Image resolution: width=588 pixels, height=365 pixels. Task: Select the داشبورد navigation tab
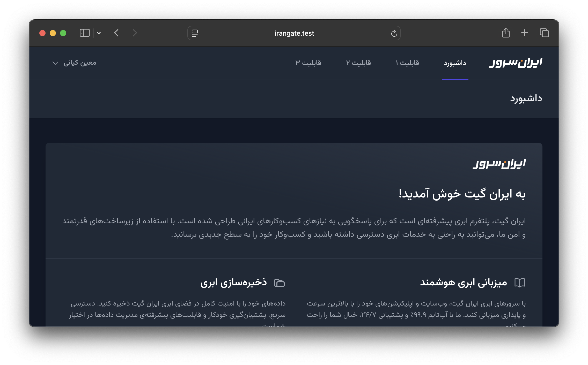[x=455, y=63]
